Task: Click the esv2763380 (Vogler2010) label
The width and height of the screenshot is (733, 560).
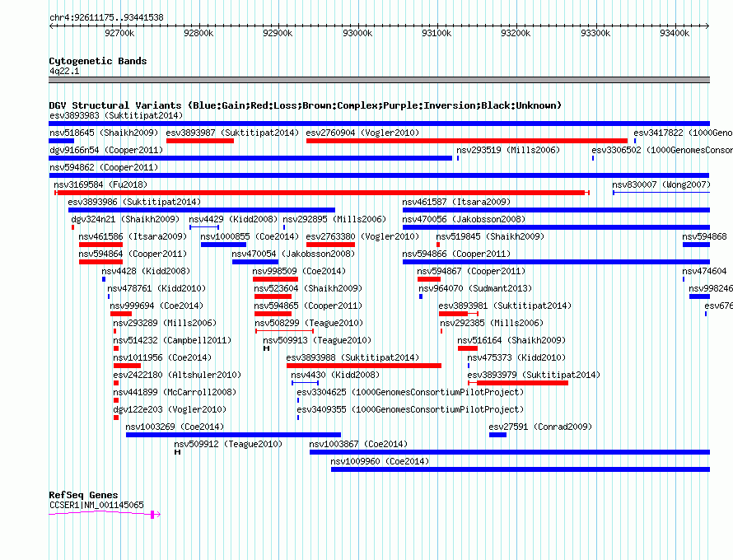Action: (362, 236)
